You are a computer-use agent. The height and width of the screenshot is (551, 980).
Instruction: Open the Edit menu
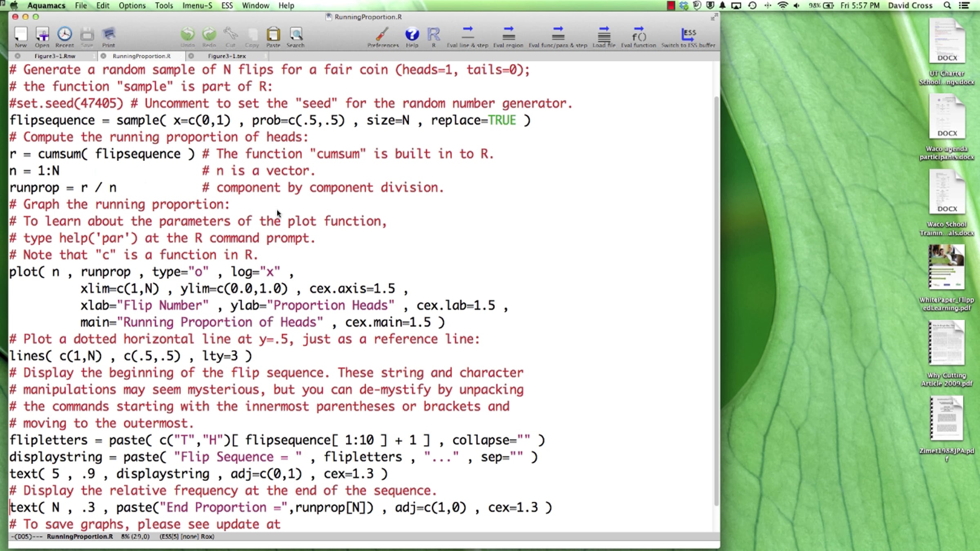click(103, 5)
